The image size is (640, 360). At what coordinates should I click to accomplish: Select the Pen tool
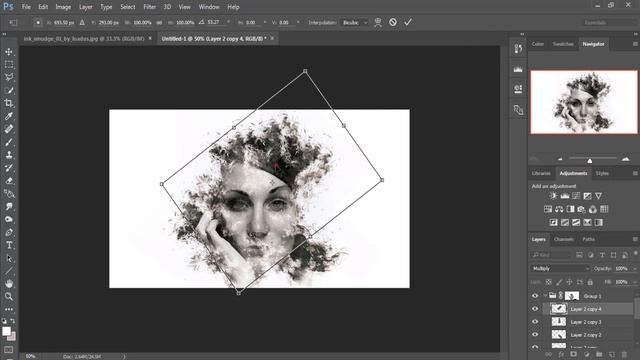tap(9, 232)
